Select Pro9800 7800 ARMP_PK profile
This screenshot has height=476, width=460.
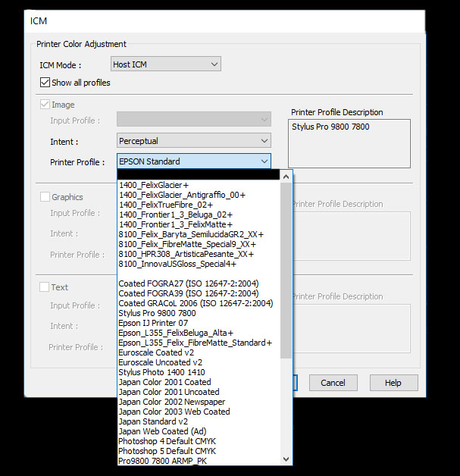[199, 461]
